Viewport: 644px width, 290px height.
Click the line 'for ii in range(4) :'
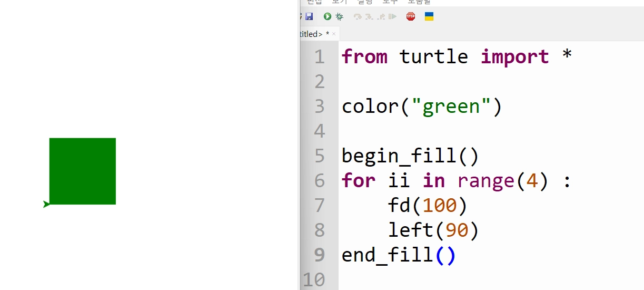[x=457, y=181]
